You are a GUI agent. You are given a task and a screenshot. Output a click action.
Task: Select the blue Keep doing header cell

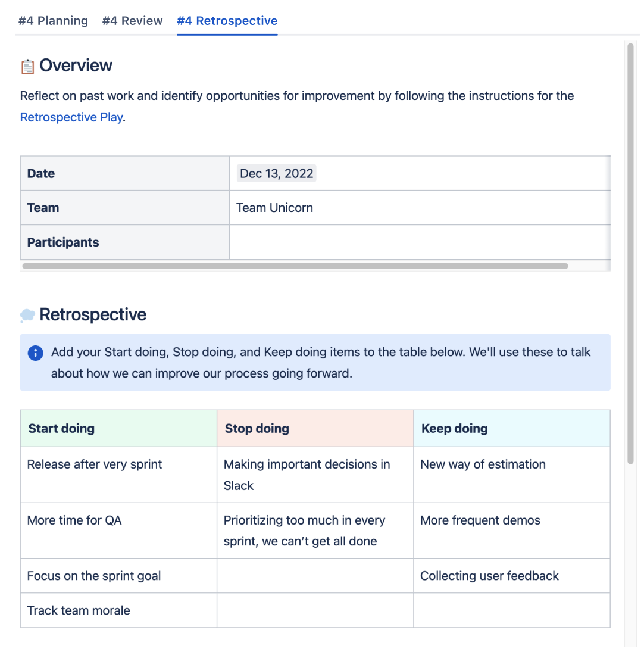[511, 429]
